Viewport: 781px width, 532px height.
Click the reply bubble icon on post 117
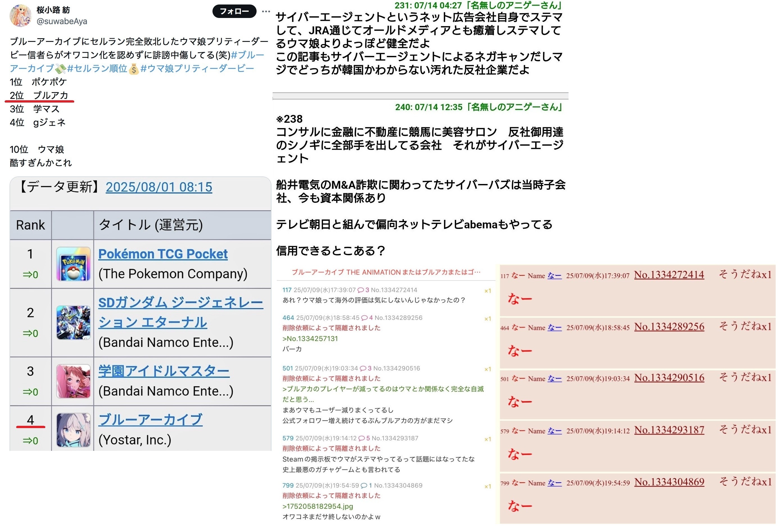360,290
